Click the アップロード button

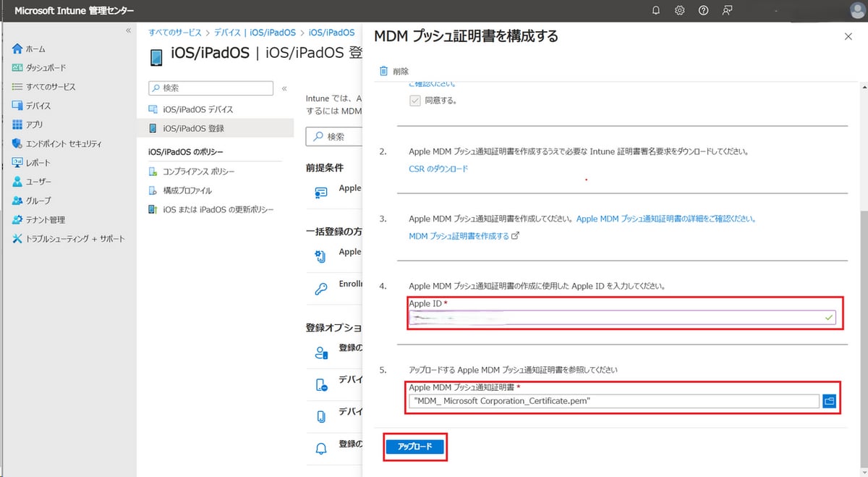414,447
